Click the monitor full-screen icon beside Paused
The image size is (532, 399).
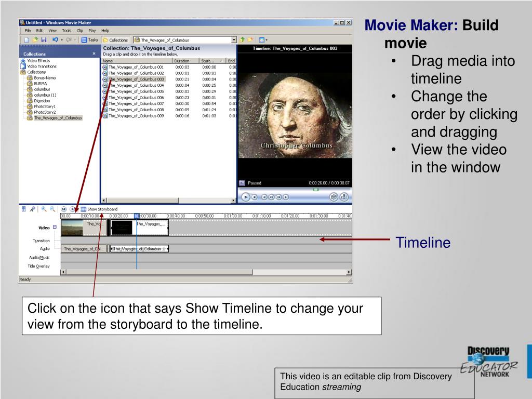click(242, 183)
